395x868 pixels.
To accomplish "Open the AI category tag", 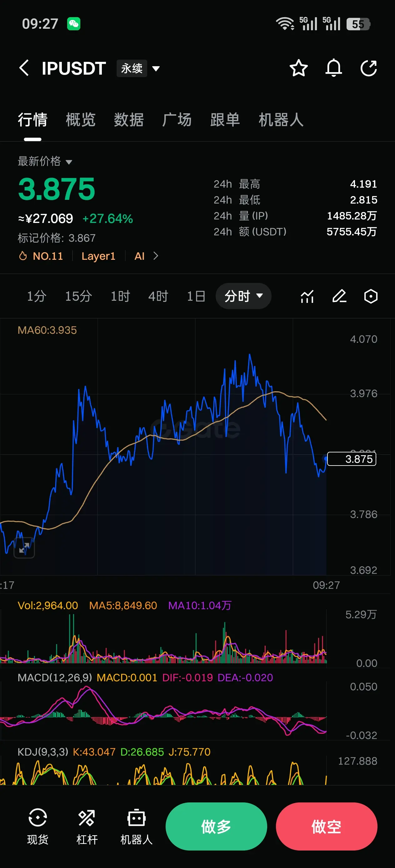I will click(x=139, y=256).
